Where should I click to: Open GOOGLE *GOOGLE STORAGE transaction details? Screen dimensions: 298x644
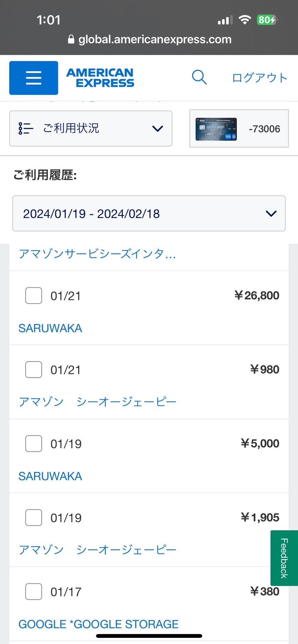point(99,624)
